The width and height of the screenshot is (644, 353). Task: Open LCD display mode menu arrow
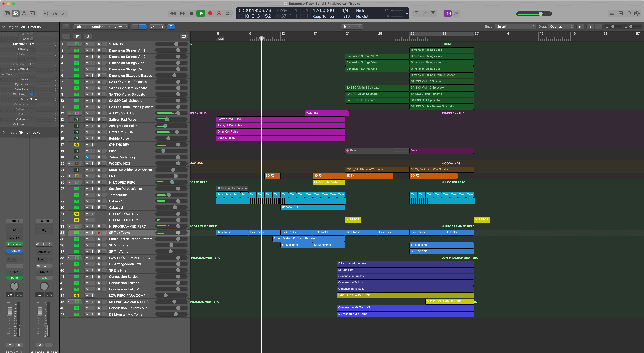tap(407, 14)
